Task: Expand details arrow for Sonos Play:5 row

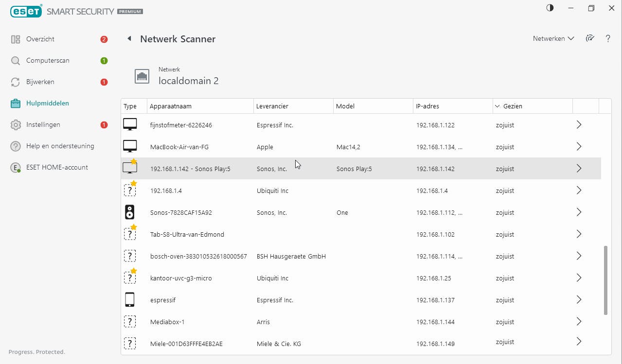Action: coord(579,169)
